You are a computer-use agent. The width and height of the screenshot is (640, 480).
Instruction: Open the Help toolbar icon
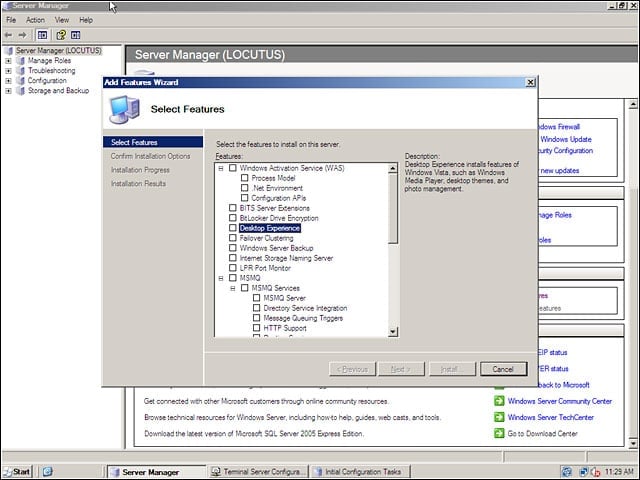[61, 35]
